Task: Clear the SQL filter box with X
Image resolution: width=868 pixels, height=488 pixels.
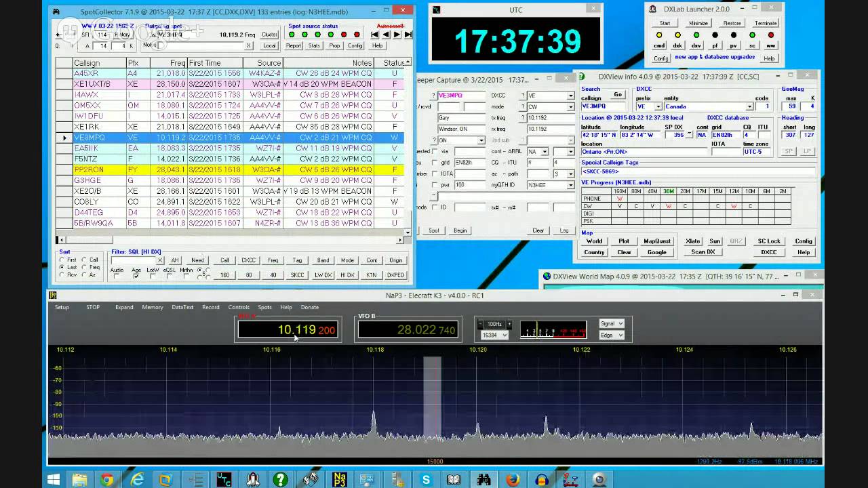Action: pyautogui.click(x=160, y=260)
